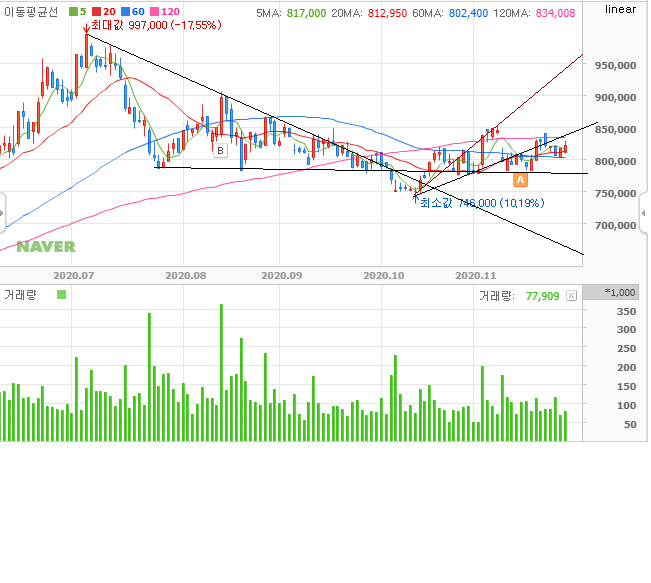Viewport: 651px width, 583px height.
Task: Click the 20MA value 812,950
Action: pos(387,13)
